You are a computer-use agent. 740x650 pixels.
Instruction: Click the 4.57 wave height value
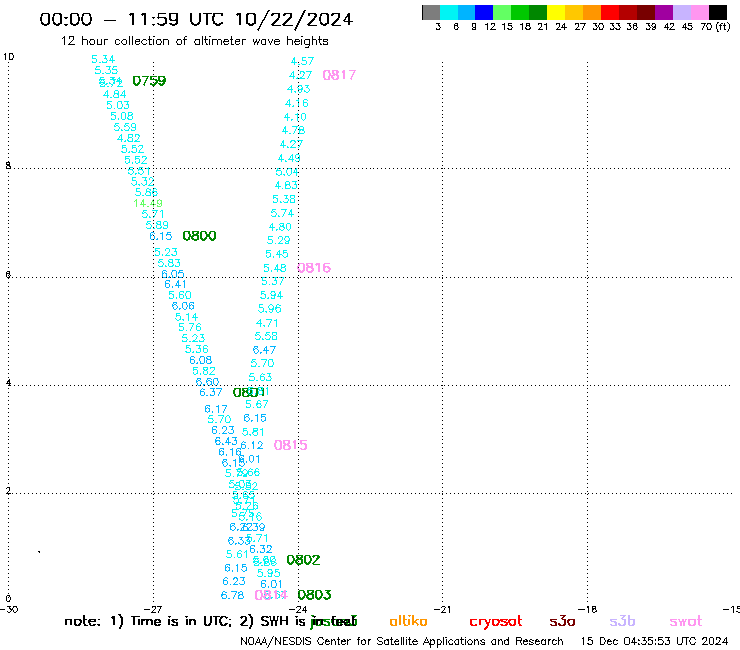click(x=302, y=61)
